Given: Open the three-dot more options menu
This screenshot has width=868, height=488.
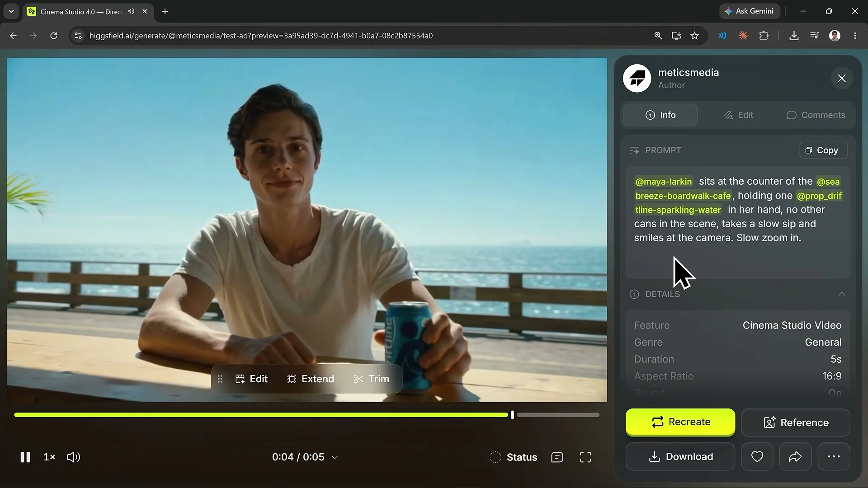Looking at the screenshot, I should coord(834,456).
